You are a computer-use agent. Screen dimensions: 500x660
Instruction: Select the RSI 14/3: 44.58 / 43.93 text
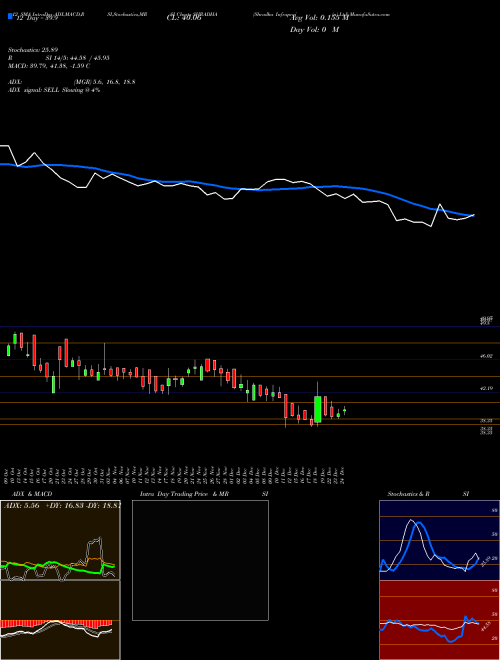[59, 58]
